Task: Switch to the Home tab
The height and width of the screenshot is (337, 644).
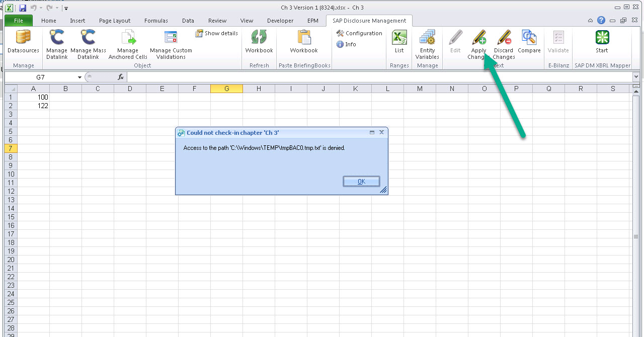Action: (x=49, y=21)
